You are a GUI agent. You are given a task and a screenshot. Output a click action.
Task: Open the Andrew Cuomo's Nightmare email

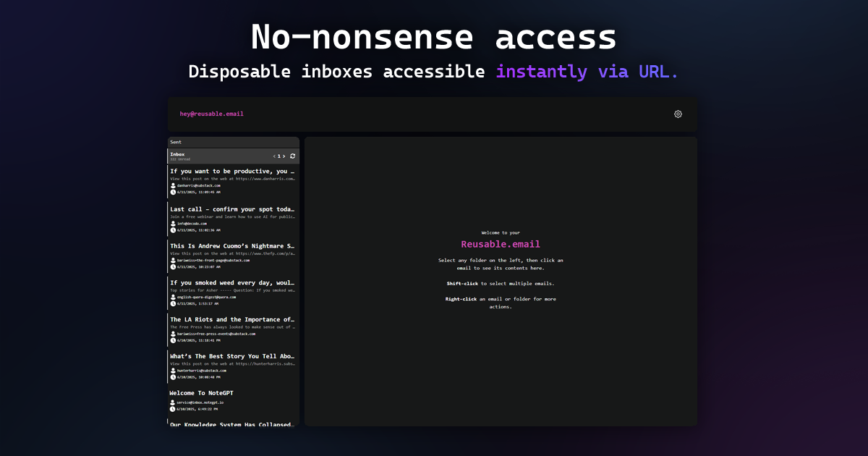233,256
